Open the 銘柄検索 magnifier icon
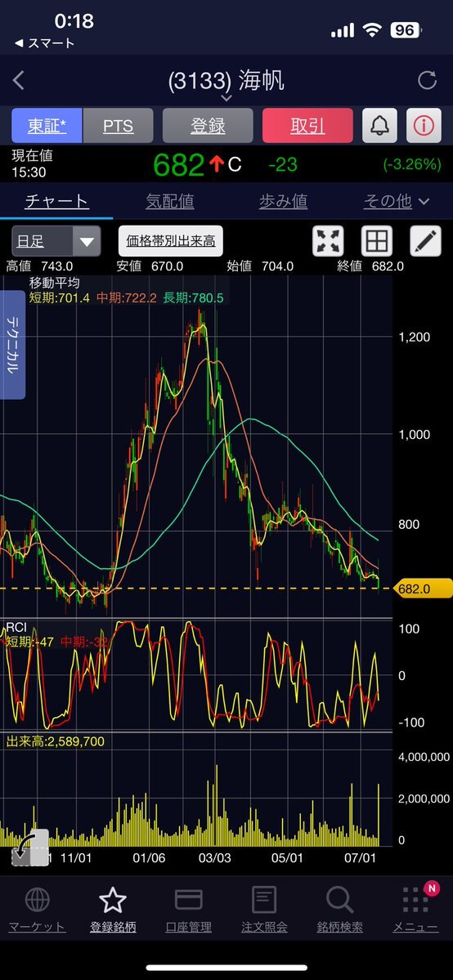 pos(340,910)
